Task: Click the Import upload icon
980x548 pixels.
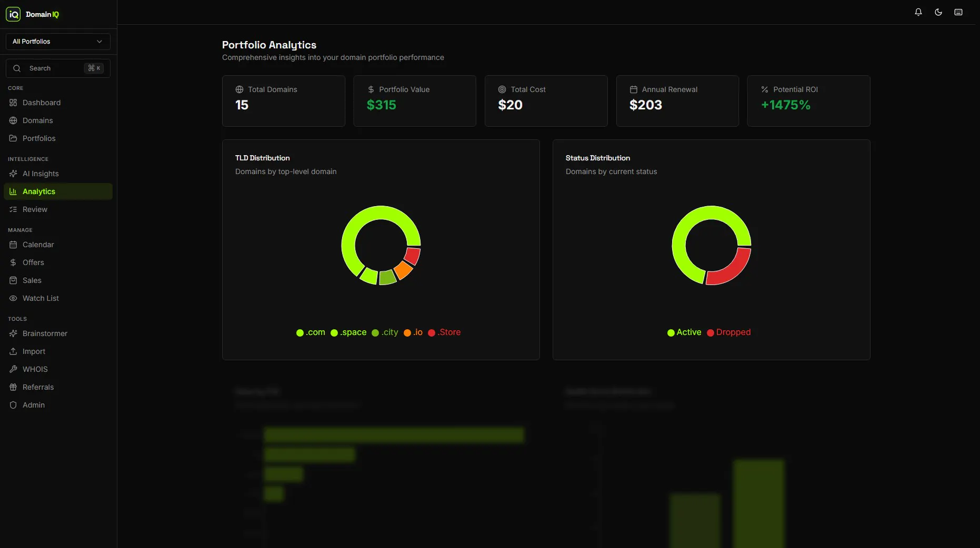Action: coord(13,351)
